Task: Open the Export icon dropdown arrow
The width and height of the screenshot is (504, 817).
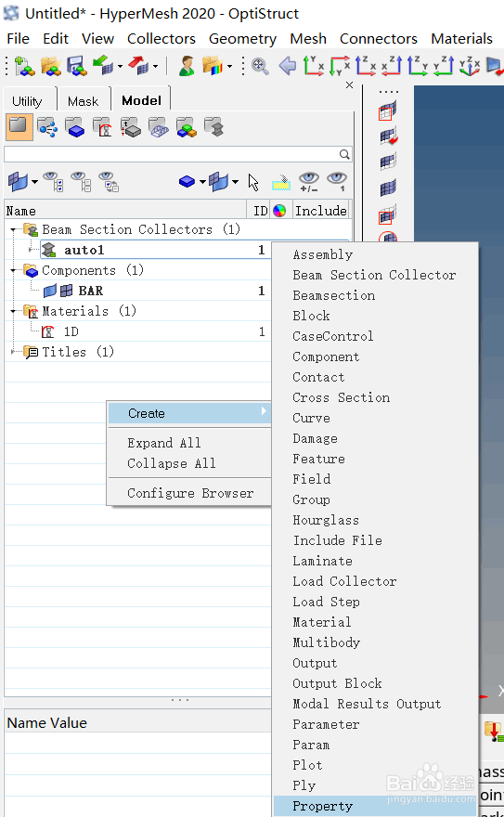Action: (x=155, y=66)
